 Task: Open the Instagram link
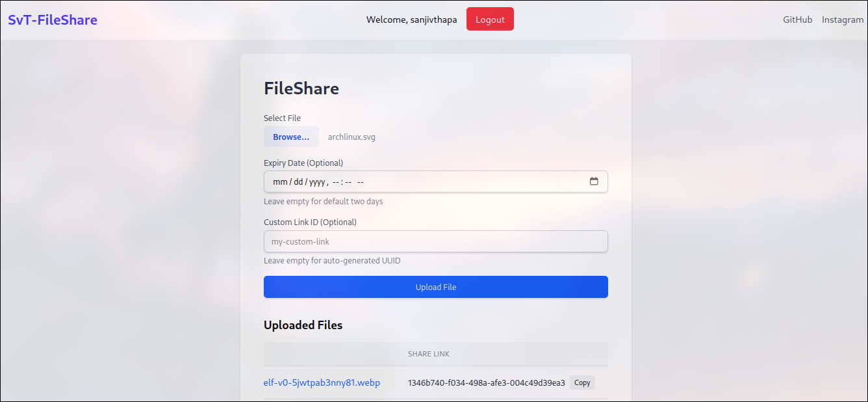point(843,19)
